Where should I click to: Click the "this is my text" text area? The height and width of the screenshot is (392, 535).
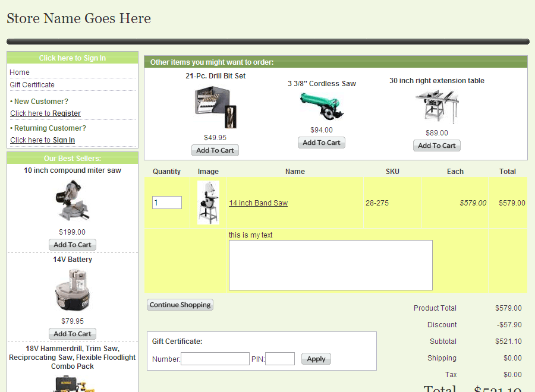click(331, 265)
